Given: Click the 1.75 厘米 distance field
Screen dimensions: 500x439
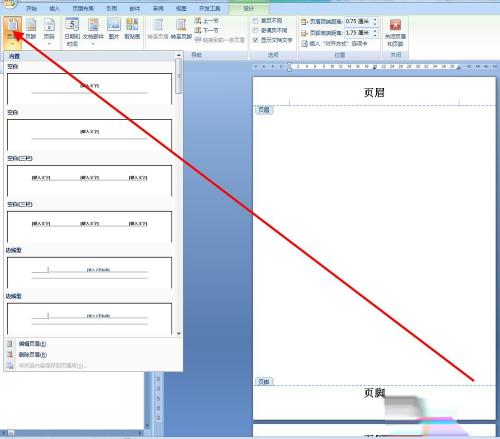Looking at the screenshot, I should coord(358,33).
